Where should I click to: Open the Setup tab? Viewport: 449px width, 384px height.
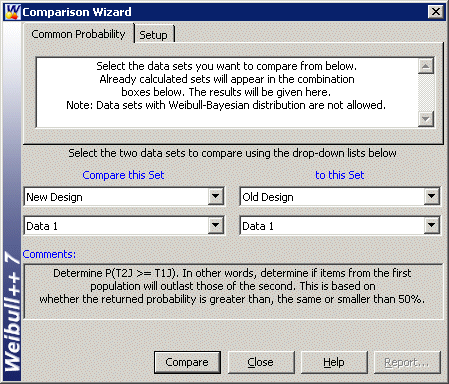[x=153, y=35]
